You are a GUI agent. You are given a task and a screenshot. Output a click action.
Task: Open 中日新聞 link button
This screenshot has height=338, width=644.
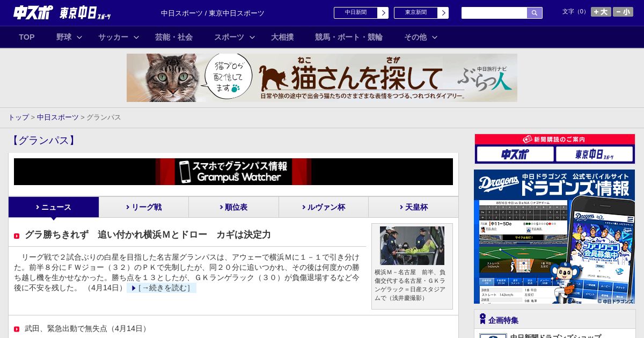coord(356,13)
